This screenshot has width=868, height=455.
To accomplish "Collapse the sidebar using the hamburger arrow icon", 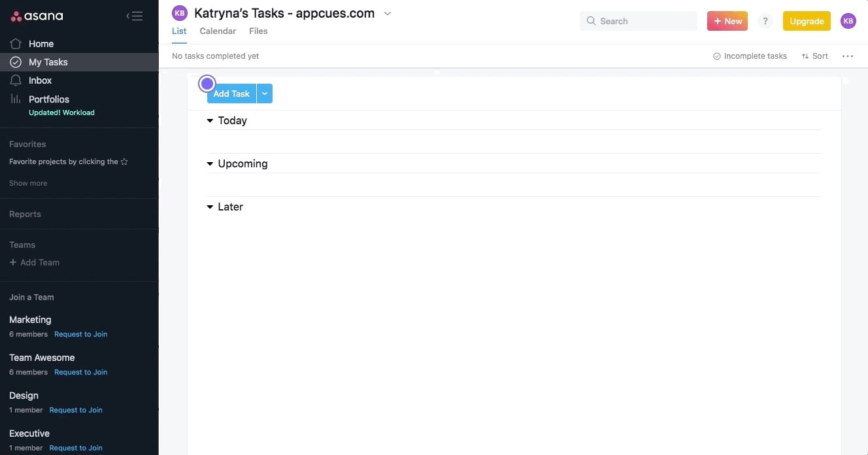I will (x=134, y=16).
